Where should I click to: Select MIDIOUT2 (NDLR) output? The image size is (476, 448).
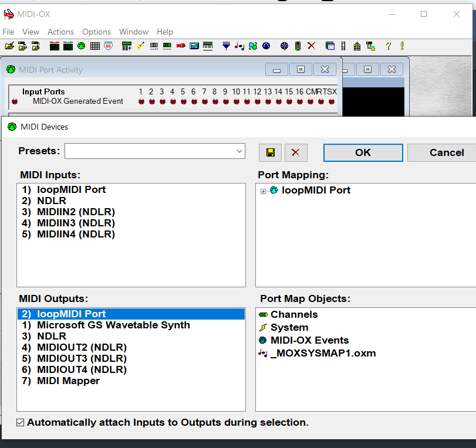(131, 348)
